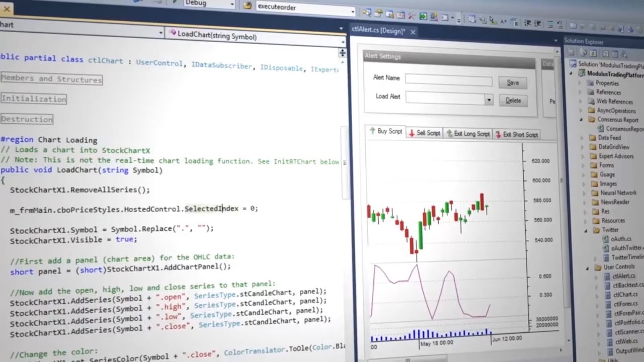644x362 pixels.
Task: Click green up-arrow icon on Buy Script tab
Action: click(x=372, y=131)
